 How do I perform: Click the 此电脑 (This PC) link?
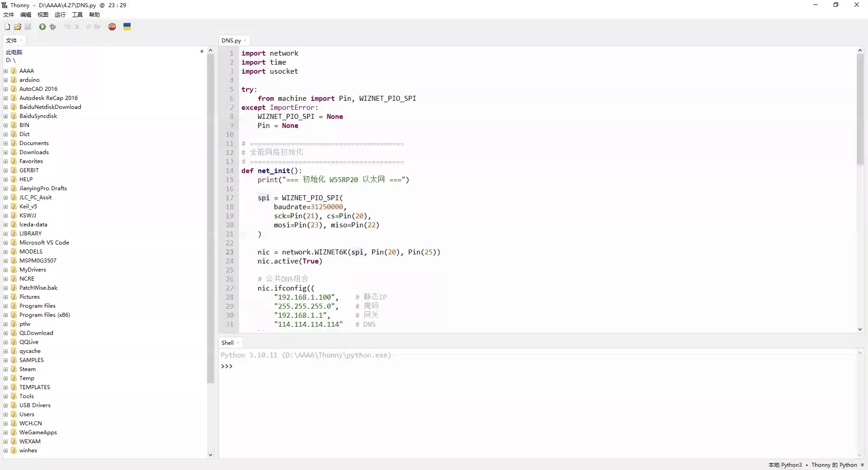[x=14, y=52]
